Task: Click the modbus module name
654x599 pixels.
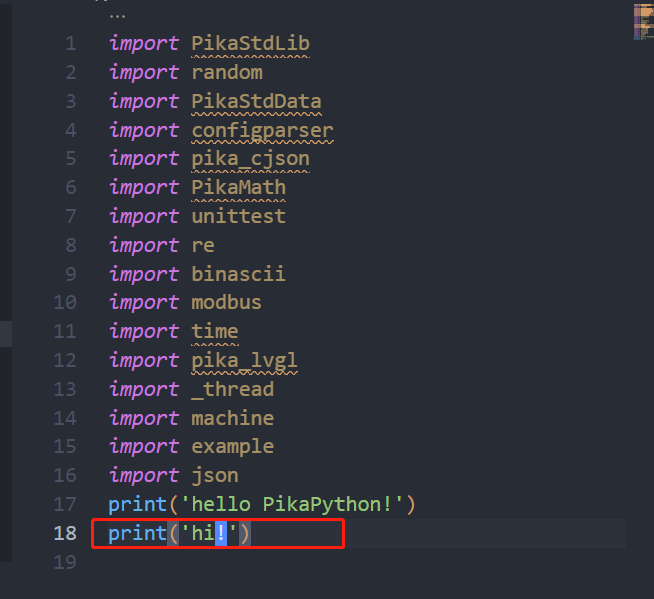Action: [226, 302]
